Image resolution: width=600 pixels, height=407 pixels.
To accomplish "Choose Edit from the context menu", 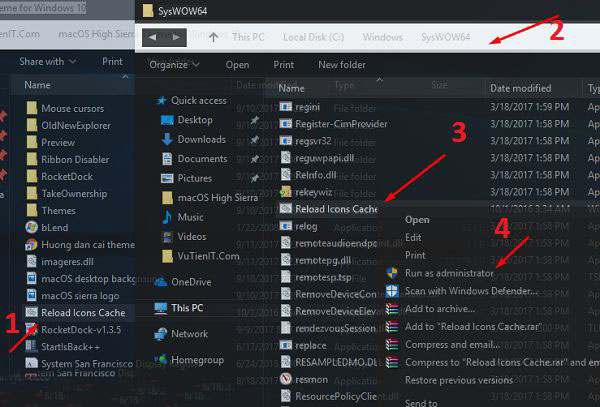I will [413, 238].
